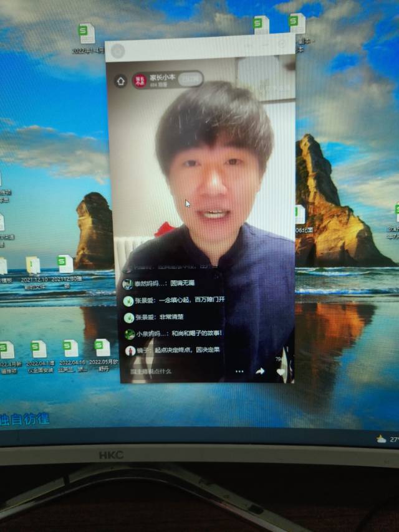Click the comment "起点决定终点，因决定果"
399x532 pixels.
pos(187,350)
